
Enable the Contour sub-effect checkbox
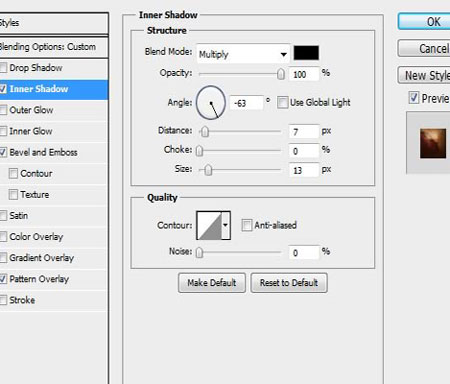pos(13,173)
